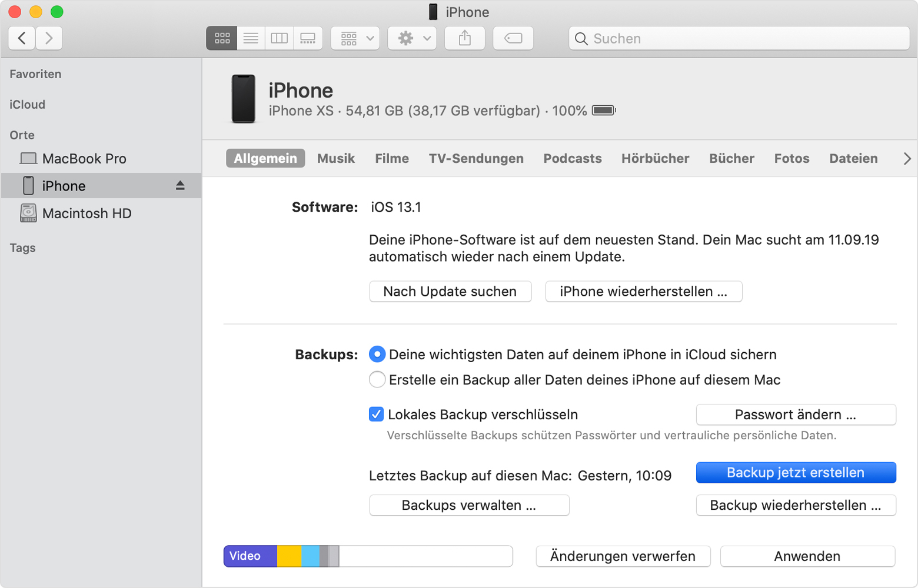Select Macintosh HD in the sidebar
This screenshot has height=588, width=918.
coord(101,213)
